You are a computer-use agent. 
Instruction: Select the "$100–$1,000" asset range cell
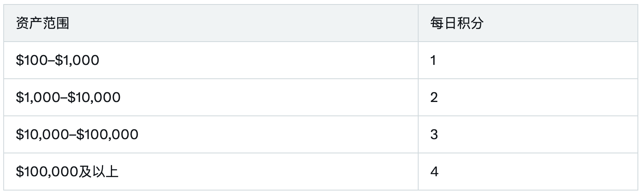point(57,60)
